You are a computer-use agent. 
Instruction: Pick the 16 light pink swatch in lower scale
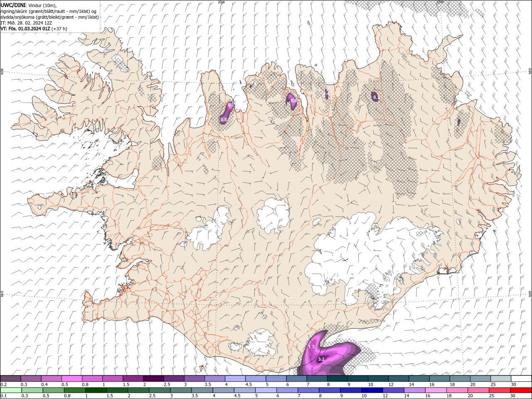coord(435,390)
